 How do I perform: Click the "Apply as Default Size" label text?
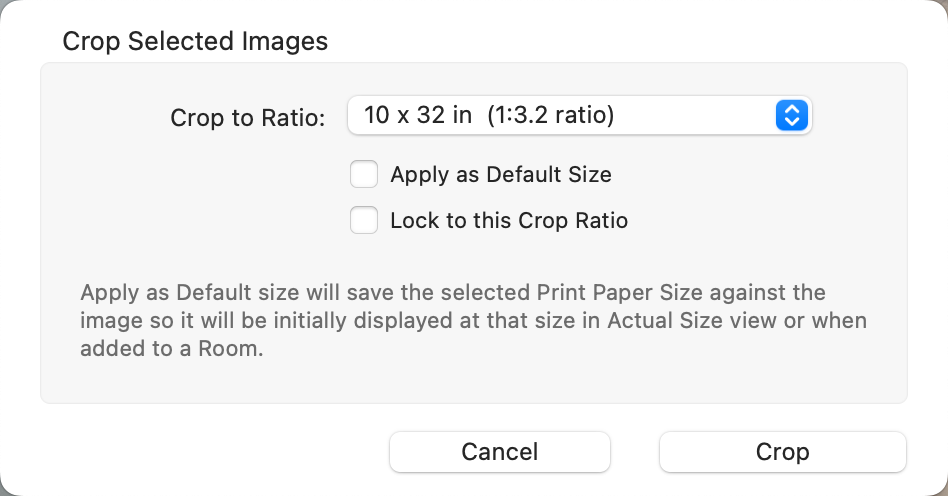(500, 175)
